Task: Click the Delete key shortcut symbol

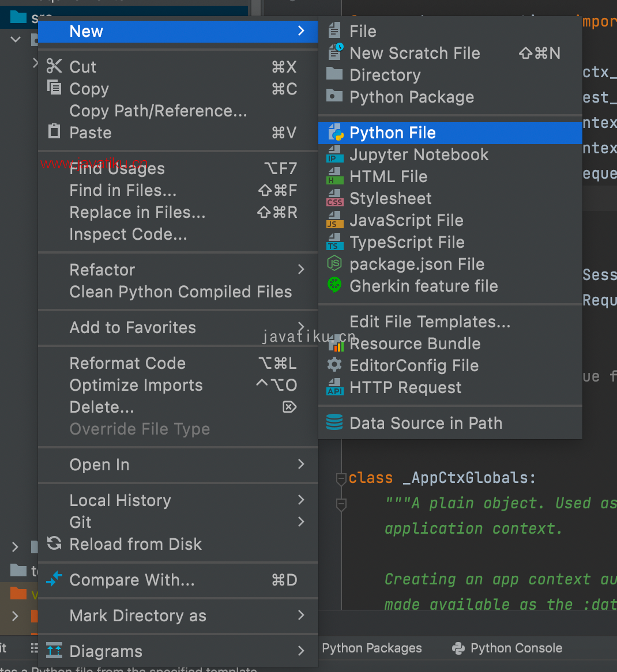Action: coord(289,407)
